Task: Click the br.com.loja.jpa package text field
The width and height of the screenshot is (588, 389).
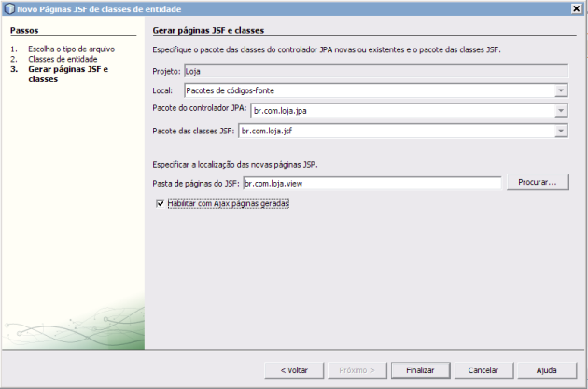Action: click(401, 111)
